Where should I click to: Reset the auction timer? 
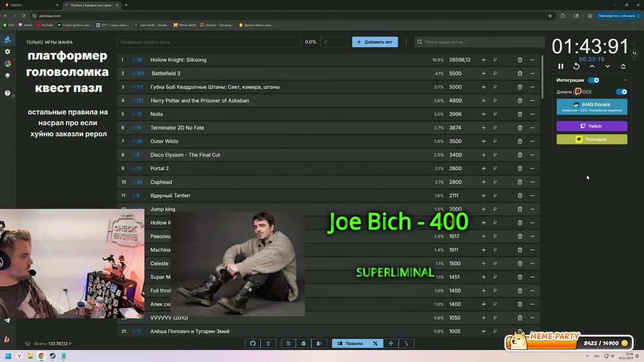tap(577, 66)
